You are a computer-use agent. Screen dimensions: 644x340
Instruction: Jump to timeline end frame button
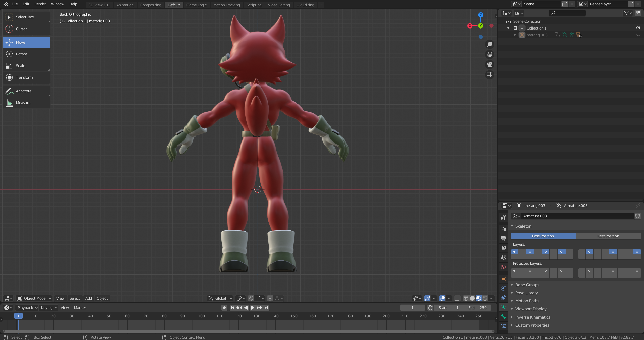[266, 308]
